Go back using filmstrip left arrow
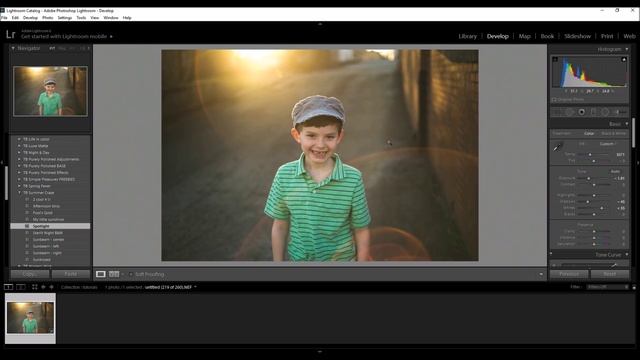Viewport: 640px width, 360px height. (43, 287)
